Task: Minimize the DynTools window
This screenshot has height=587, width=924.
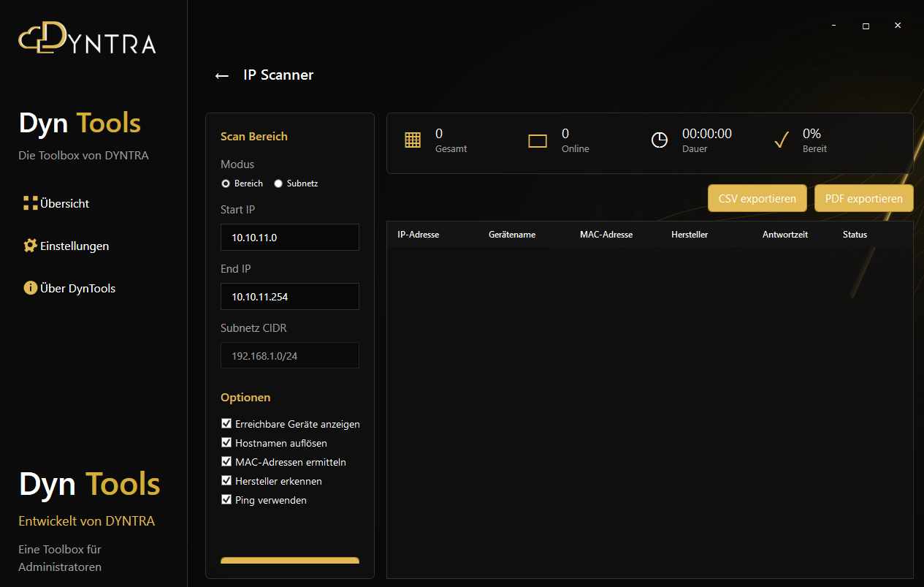Action: 833,26
